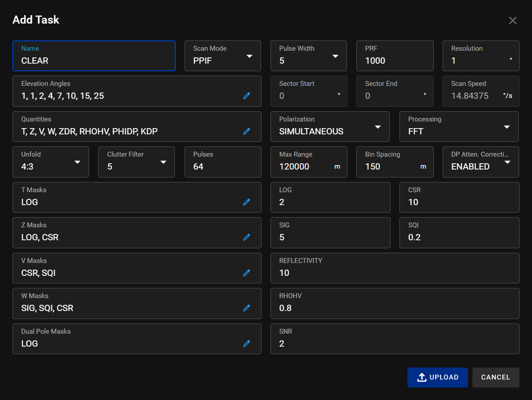
Task: Expand the Processing FFT dropdown
Action: [459, 127]
